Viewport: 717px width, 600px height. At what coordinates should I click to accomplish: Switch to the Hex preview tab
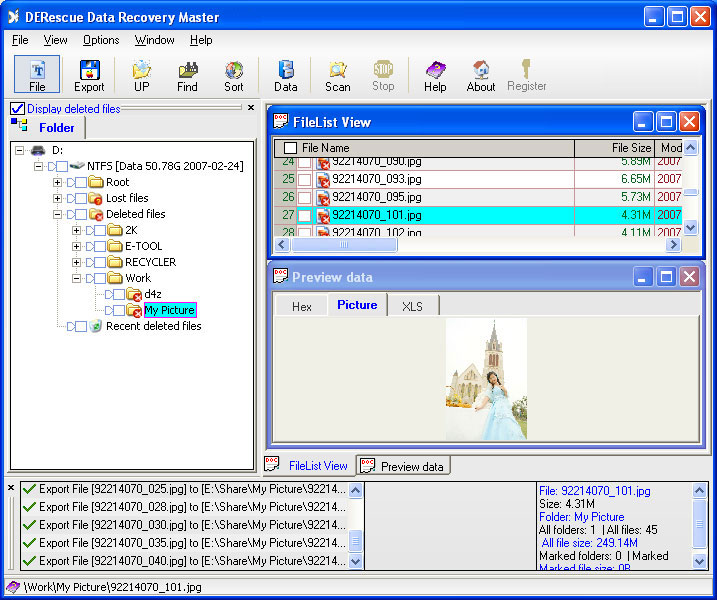301,306
